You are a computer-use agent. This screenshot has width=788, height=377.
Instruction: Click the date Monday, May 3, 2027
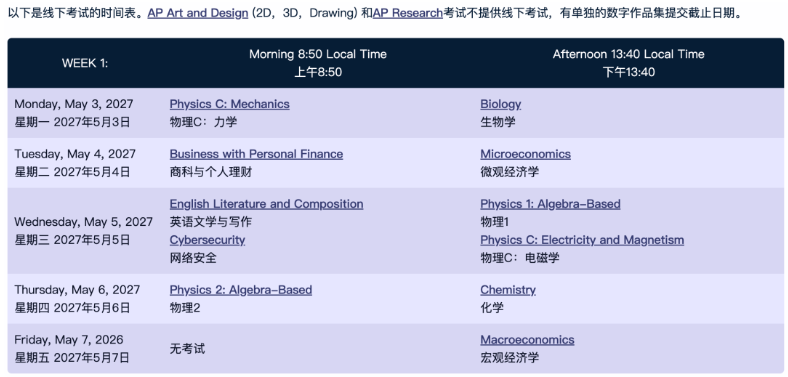[74, 104]
